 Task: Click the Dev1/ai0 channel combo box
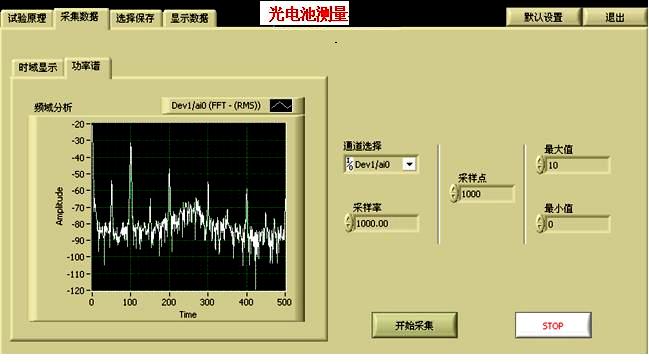tap(380, 164)
